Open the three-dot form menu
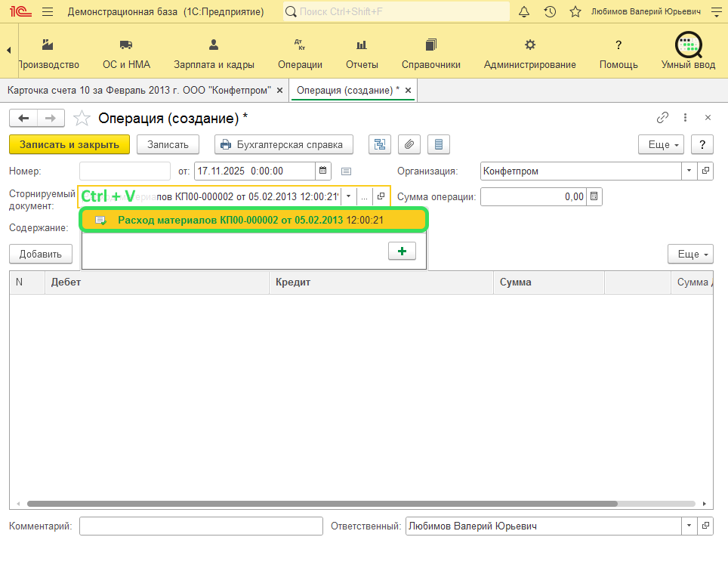This screenshot has height=571, width=728. click(685, 118)
